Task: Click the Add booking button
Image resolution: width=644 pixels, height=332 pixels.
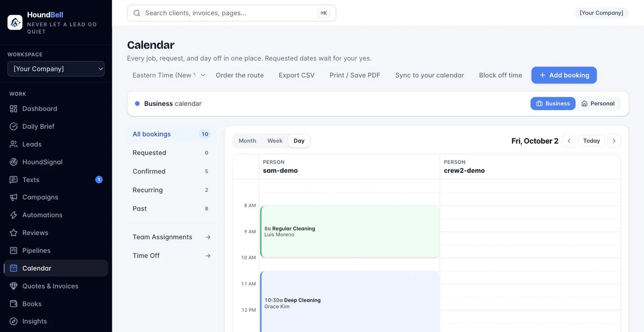Action: click(x=564, y=75)
